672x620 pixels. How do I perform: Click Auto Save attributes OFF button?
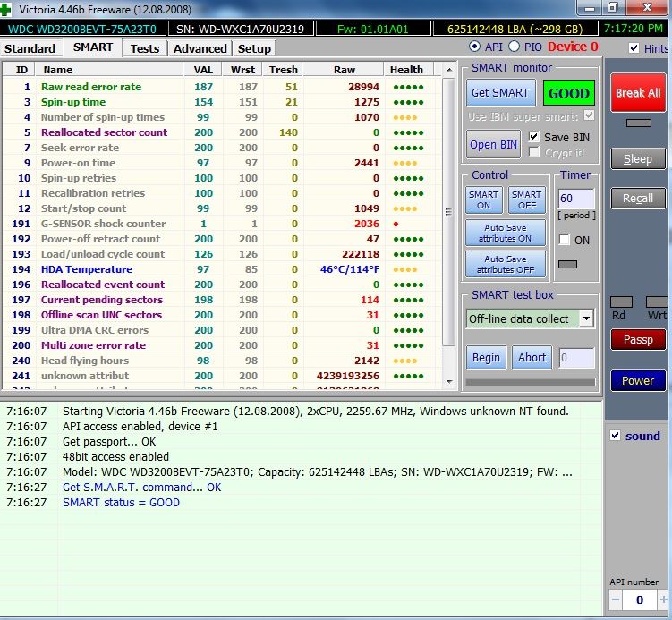[x=506, y=264]
